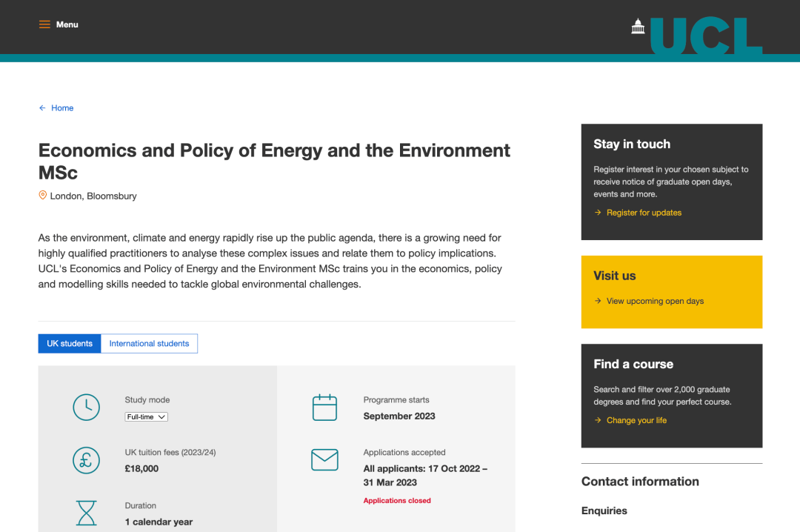This screenshot has width=800, height=532.
Task: Click the pound sign tuition fees icon
Action: 86,461
